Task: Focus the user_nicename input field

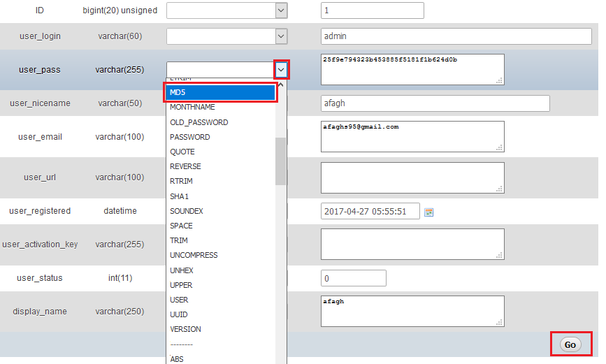Action: (435, 103)
